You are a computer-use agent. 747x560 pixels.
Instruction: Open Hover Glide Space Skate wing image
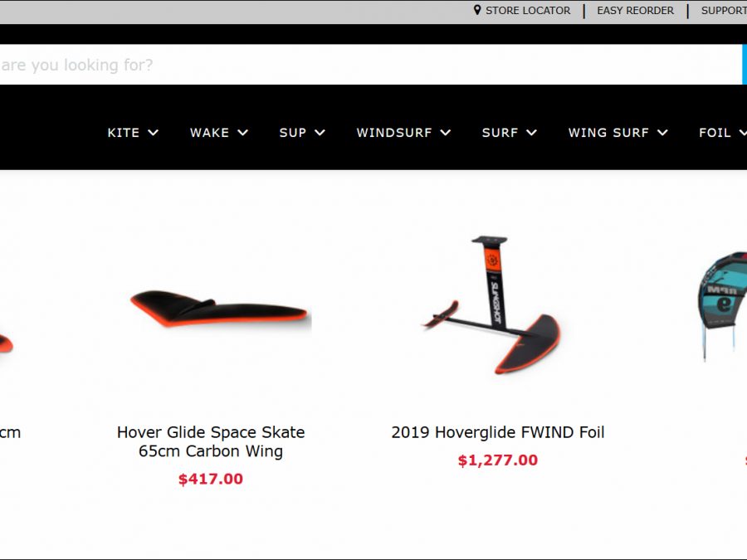[221, 308]
